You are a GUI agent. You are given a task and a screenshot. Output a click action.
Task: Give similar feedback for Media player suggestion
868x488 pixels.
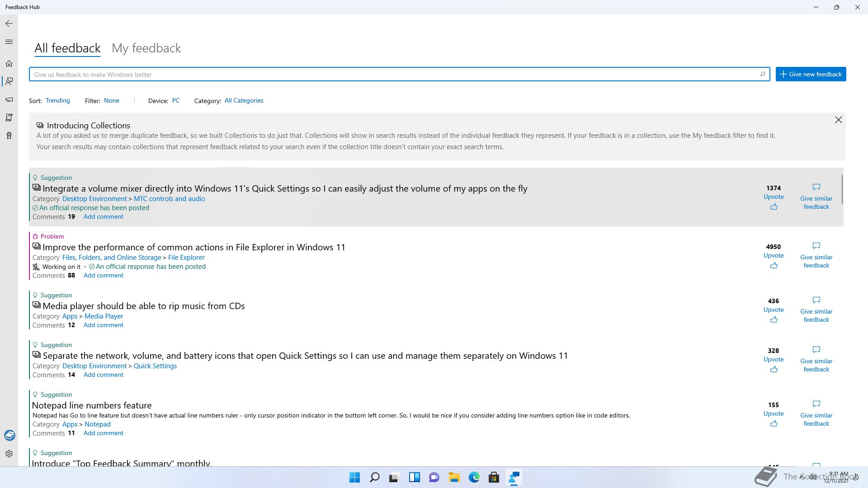(816, 310)
